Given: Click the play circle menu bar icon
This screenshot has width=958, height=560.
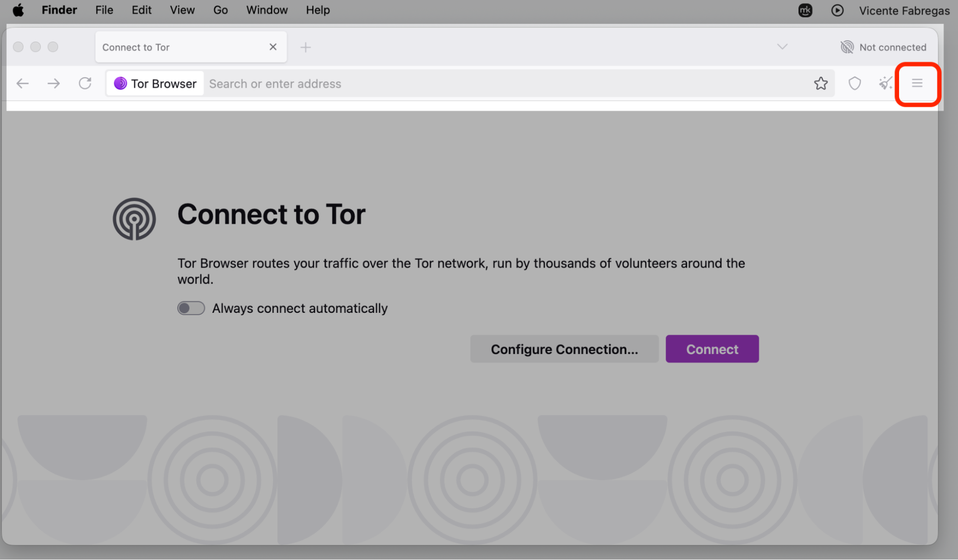Looking at the screenshot, I should (837, 10).
